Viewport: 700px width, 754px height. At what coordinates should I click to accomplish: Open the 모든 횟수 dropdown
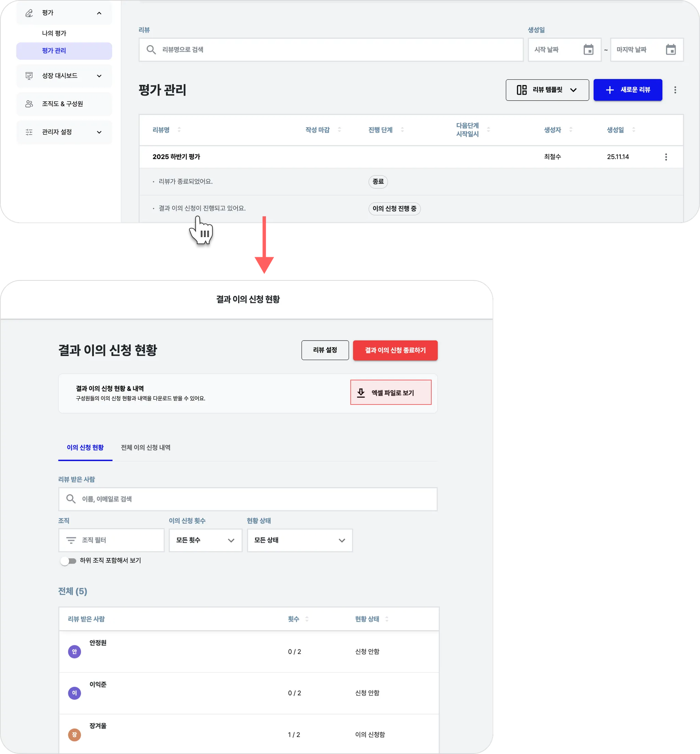(205, 540)
